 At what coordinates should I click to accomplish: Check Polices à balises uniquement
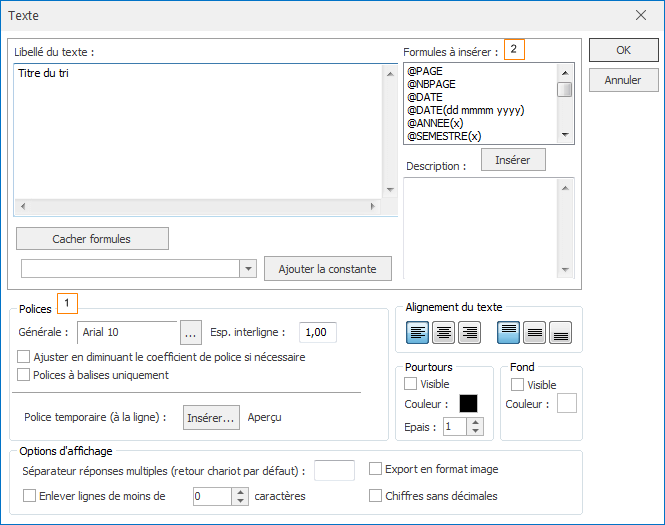click(25, 375)
